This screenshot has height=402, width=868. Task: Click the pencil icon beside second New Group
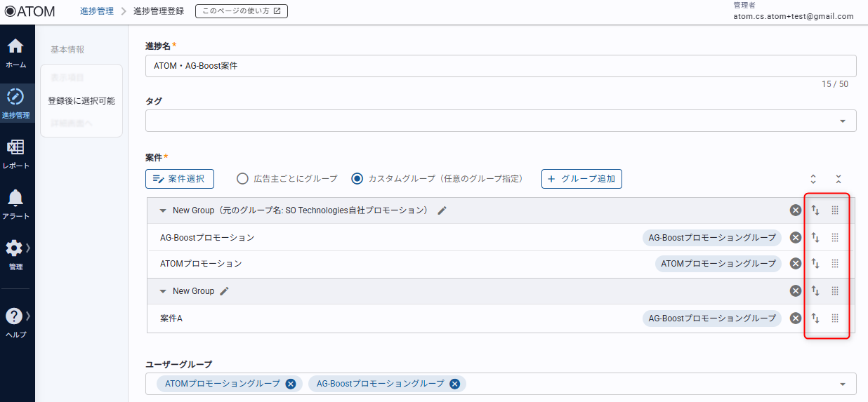coord(225,291)
